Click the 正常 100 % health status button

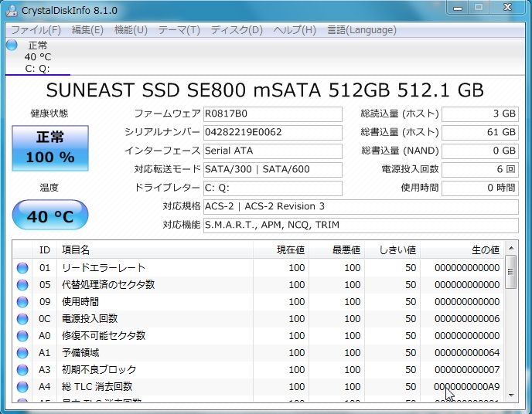tap(50, 148)
